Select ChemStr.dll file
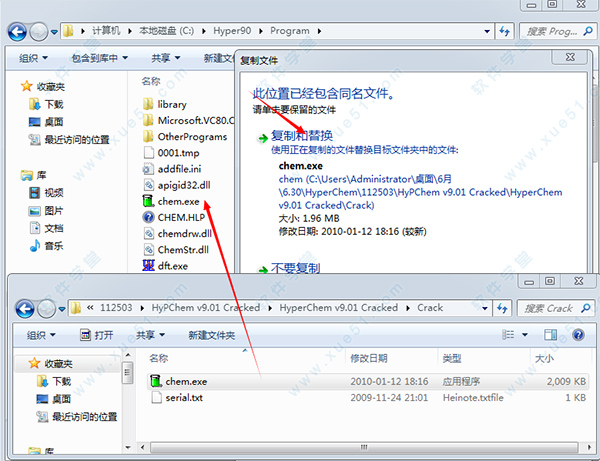The image size is (600, 461). 176,250
